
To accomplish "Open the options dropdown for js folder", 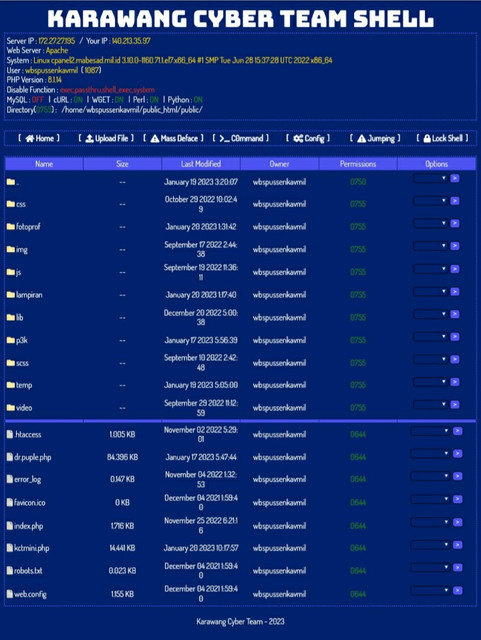I will click(x=430, y=269).
